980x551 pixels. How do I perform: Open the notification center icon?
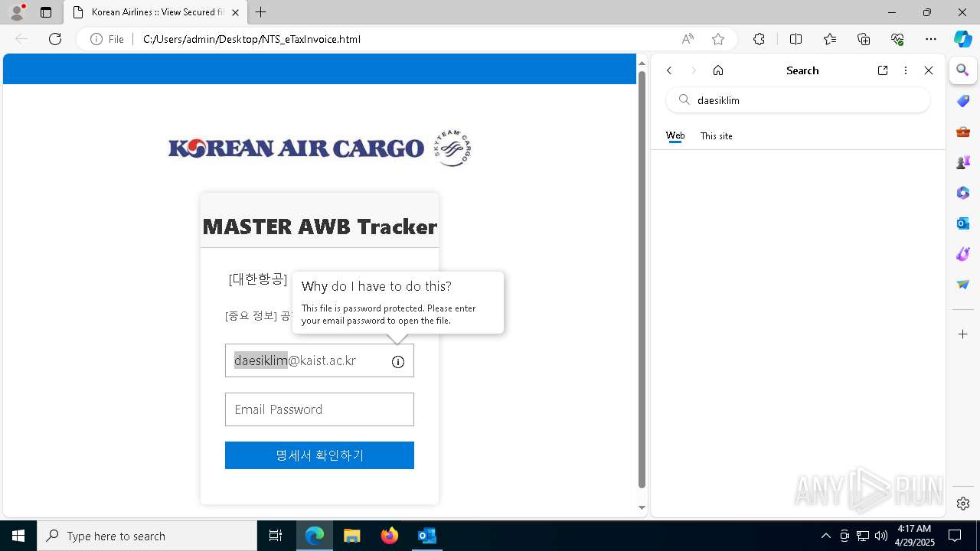click(x=955, y=536)
